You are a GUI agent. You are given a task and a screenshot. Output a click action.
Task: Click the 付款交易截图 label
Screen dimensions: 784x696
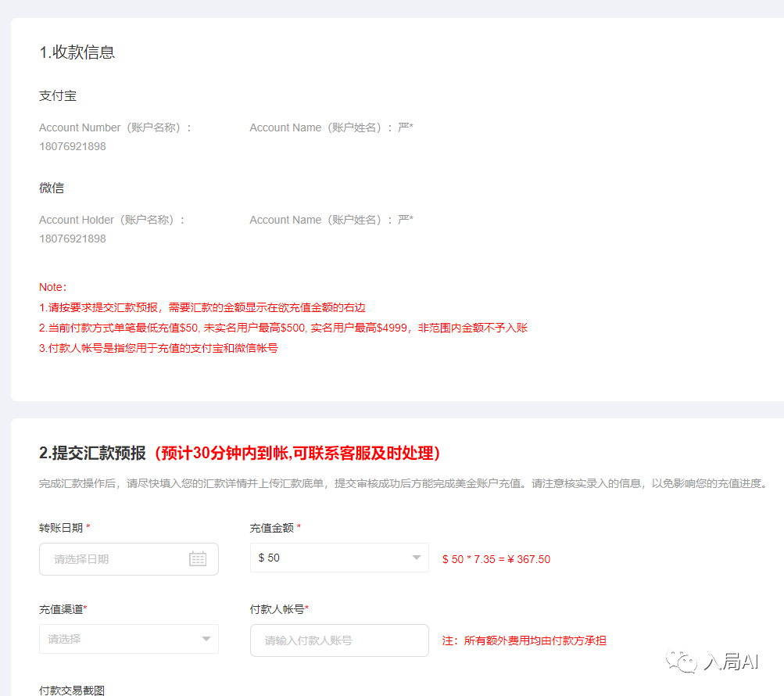(x=72, y=690)
